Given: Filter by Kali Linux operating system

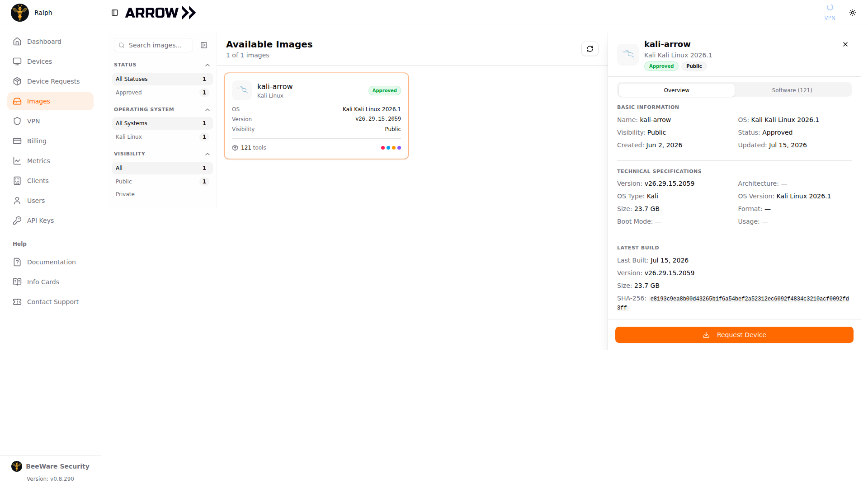Looking at the screenshot, I should [162, 137].
